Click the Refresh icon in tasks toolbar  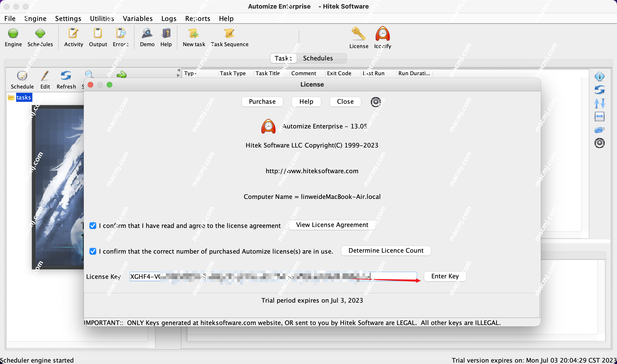[x=66, y=76]
